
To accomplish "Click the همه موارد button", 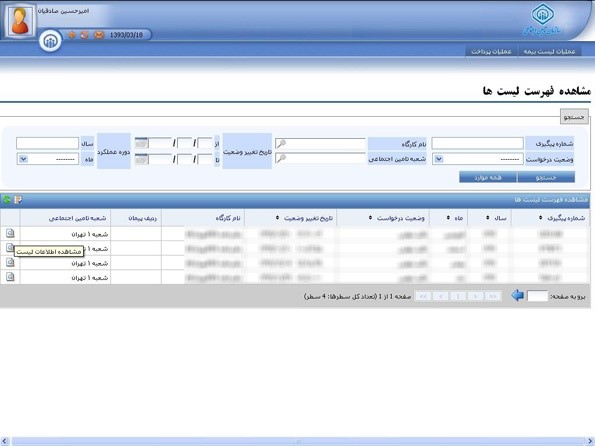I will [488, 177].
